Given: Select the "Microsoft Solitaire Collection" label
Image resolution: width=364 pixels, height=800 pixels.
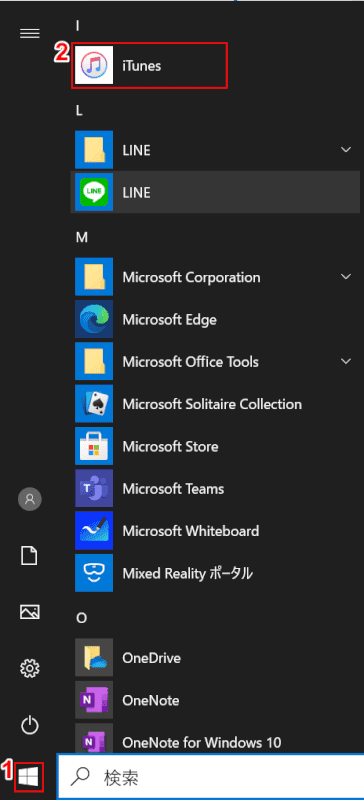Looking at the screenshot, I should coord(212,405).
